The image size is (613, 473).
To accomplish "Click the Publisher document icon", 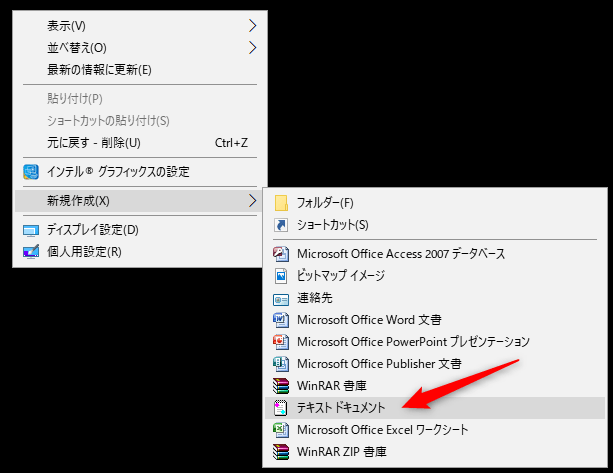I will pos(281,364).
